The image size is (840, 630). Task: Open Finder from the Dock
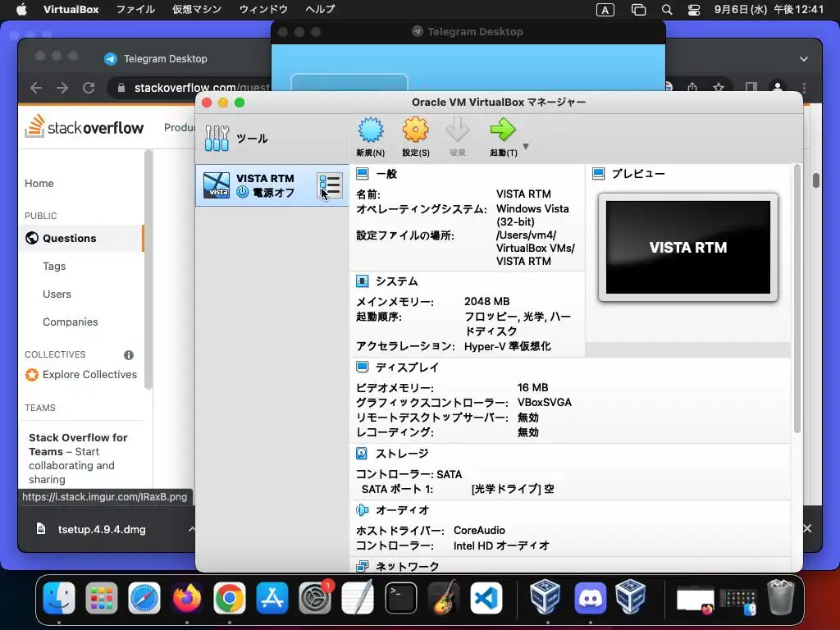(x=59, y=598)
